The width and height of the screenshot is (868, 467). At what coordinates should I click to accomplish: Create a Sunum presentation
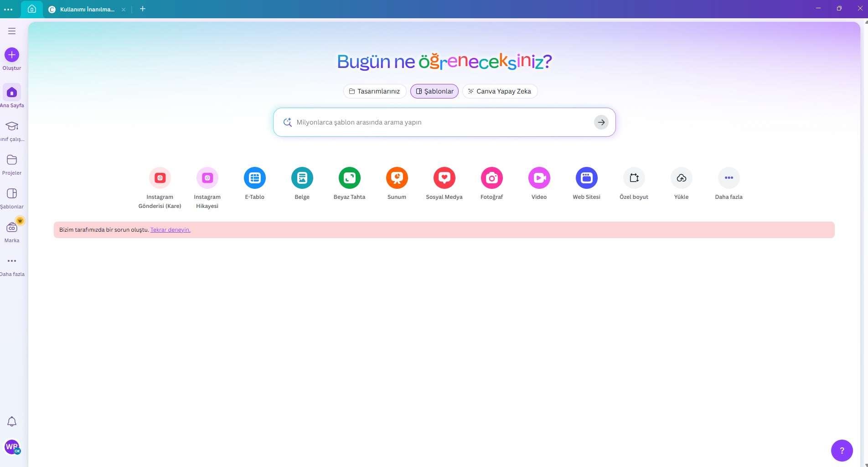[397, 178]
